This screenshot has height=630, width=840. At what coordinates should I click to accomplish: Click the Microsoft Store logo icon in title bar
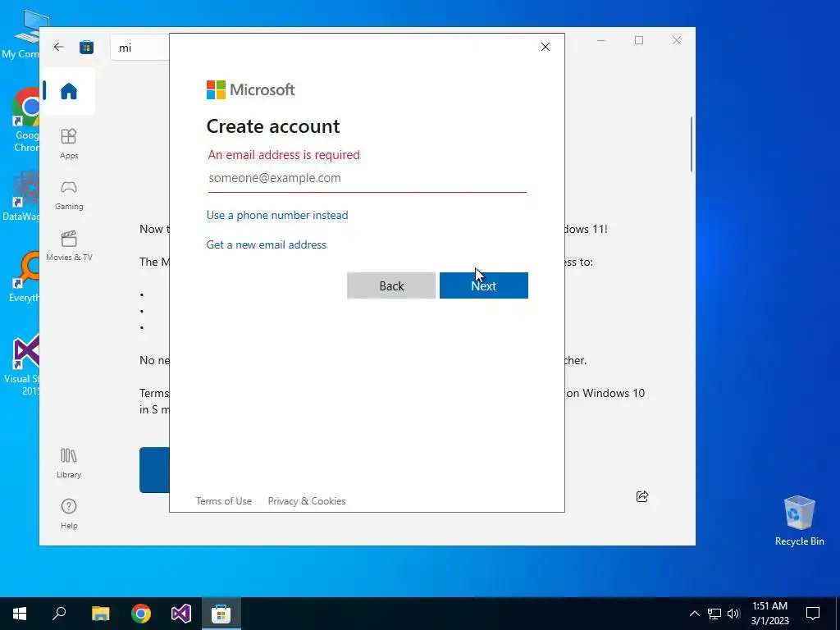[x=86, y=47]
